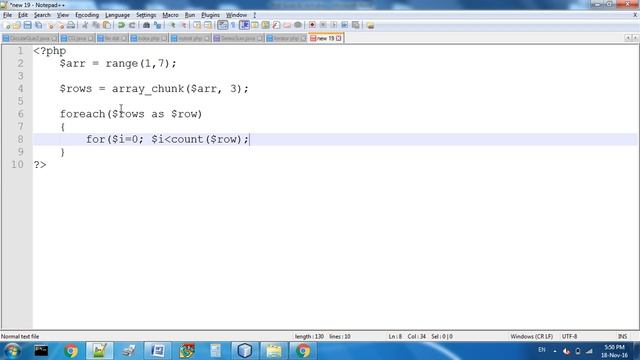Open the ? help menu
640x360 pixels.
[254, 15]
